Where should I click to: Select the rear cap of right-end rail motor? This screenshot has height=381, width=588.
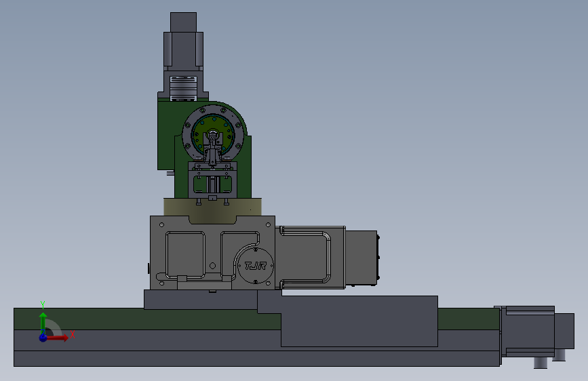click(564, 331)
